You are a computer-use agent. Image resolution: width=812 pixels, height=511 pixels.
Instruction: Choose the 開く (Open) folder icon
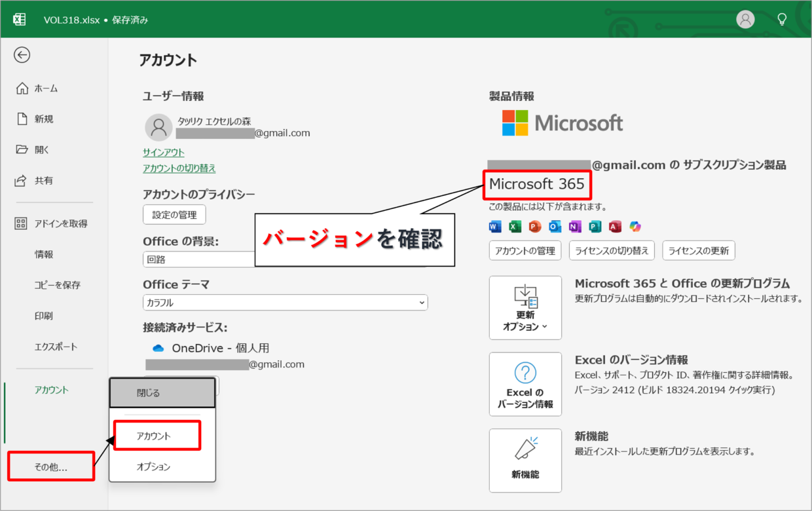tap(22, 149)
